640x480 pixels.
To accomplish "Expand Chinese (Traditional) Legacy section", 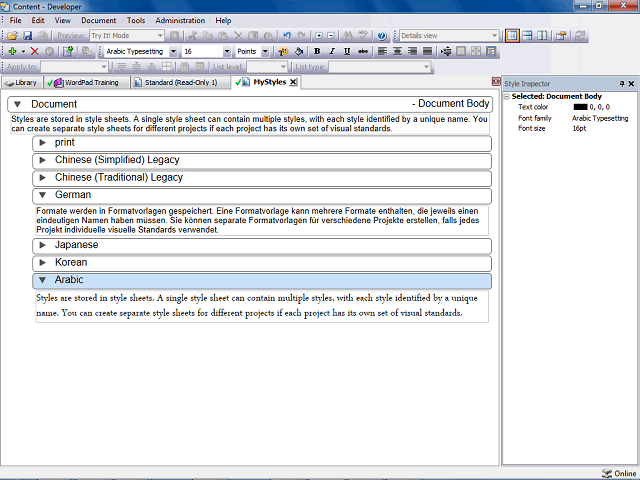I will pos(42,178).
